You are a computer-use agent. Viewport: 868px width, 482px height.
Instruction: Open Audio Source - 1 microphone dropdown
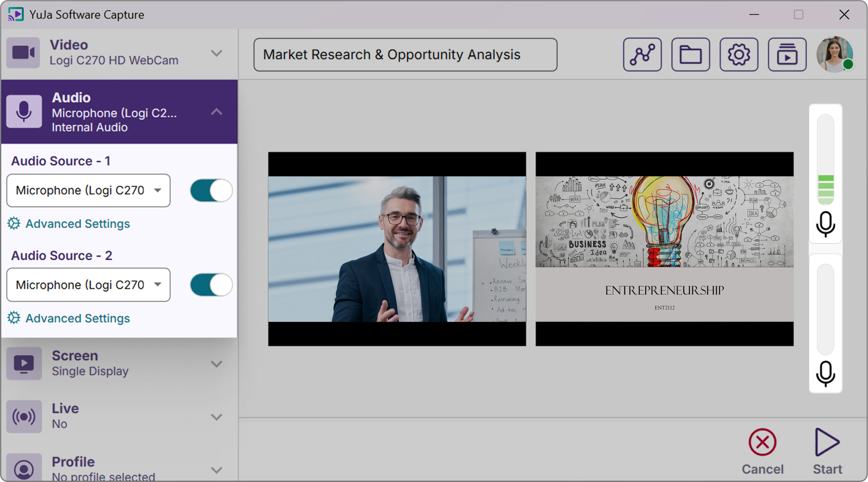pyautogui.click(x=88, y=190)
